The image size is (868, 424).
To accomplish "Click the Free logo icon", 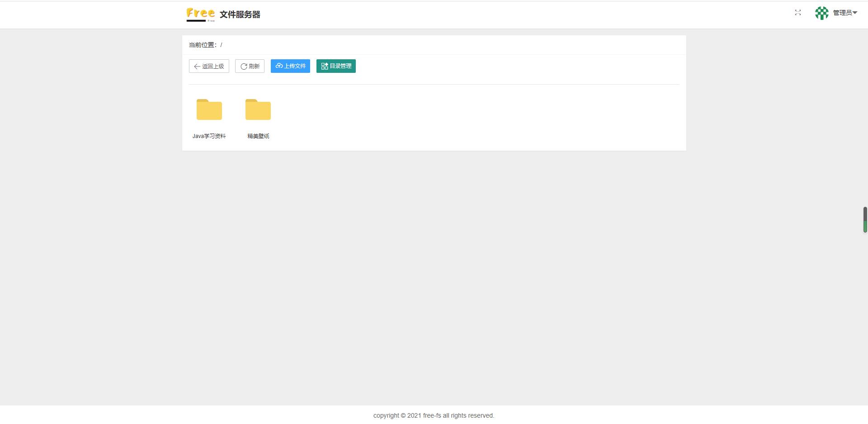I will (200, 14).
